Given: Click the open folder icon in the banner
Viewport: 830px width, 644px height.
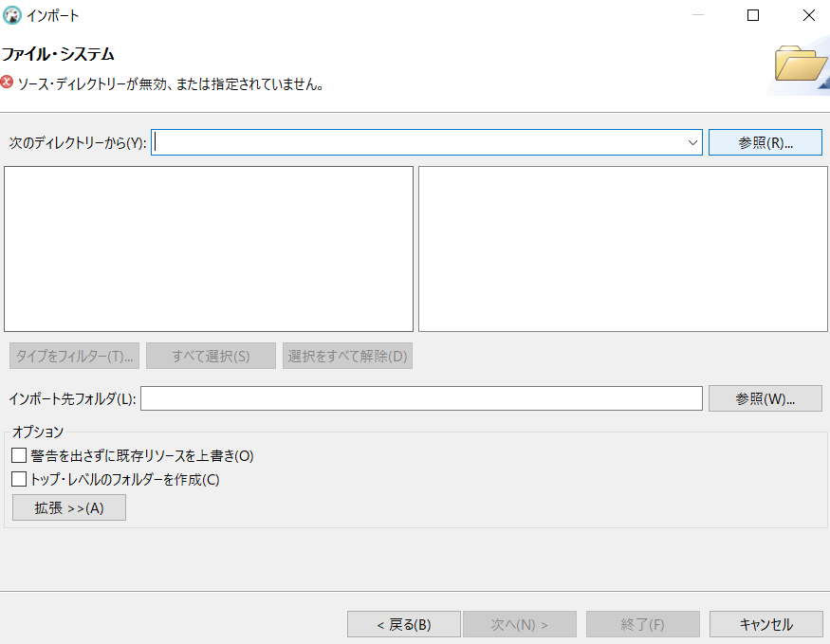Looking at the screenshot, I should [x=801, y=64].
